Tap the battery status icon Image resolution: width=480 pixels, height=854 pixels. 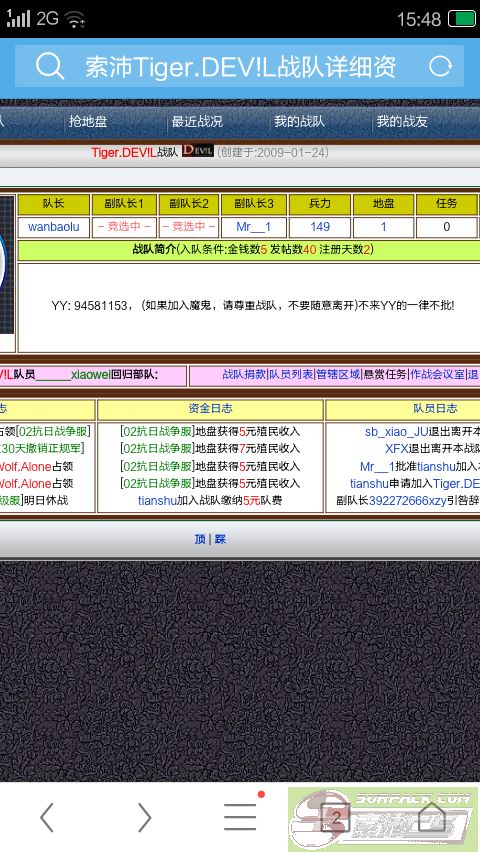pos(461,19)
